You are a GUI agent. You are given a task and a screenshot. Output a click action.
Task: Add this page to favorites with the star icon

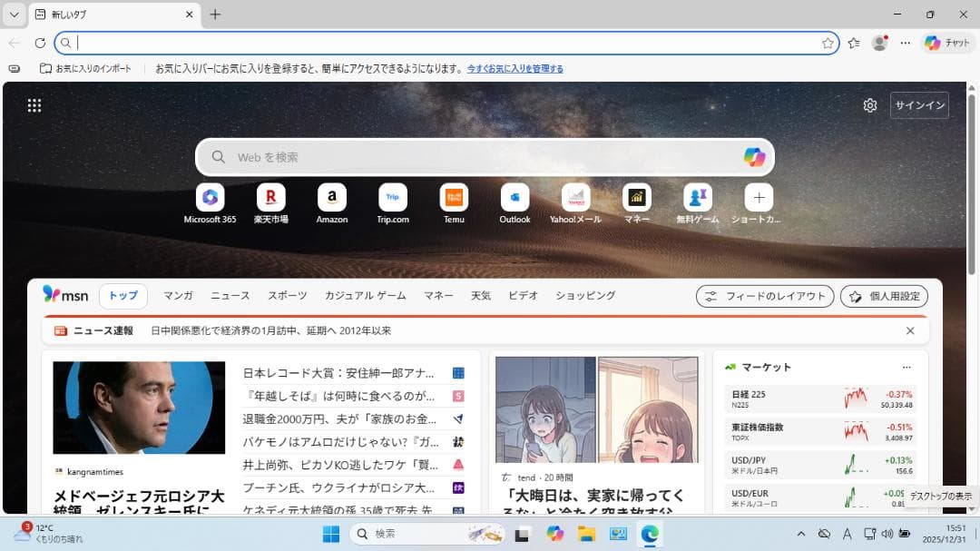pyautogui.click(x=826, y=43)
